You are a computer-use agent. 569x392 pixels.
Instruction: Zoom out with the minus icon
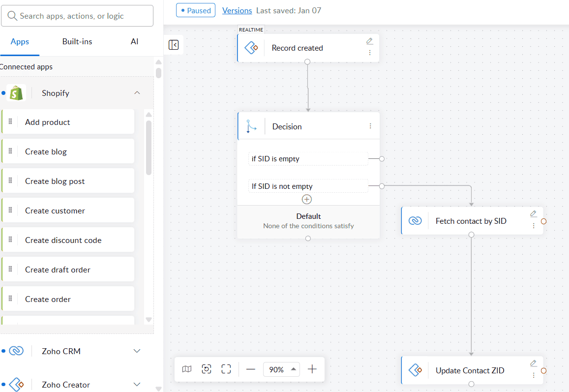point(251,369)
